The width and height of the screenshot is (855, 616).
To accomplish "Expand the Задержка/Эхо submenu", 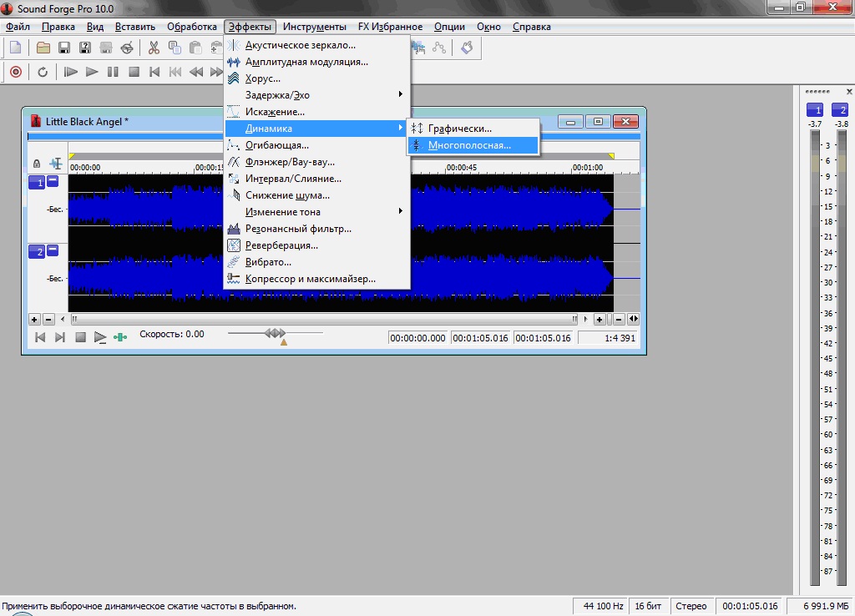I will 316,95.
